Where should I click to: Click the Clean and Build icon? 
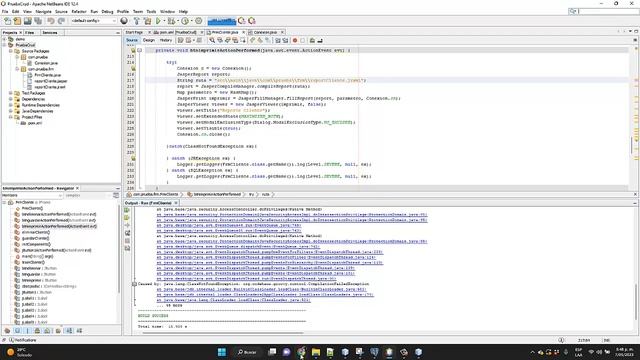(147, 21)
